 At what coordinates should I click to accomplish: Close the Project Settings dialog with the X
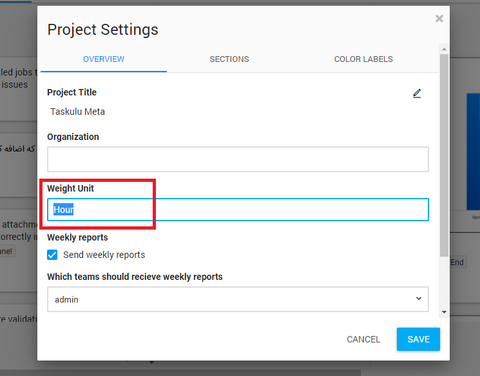439,19
